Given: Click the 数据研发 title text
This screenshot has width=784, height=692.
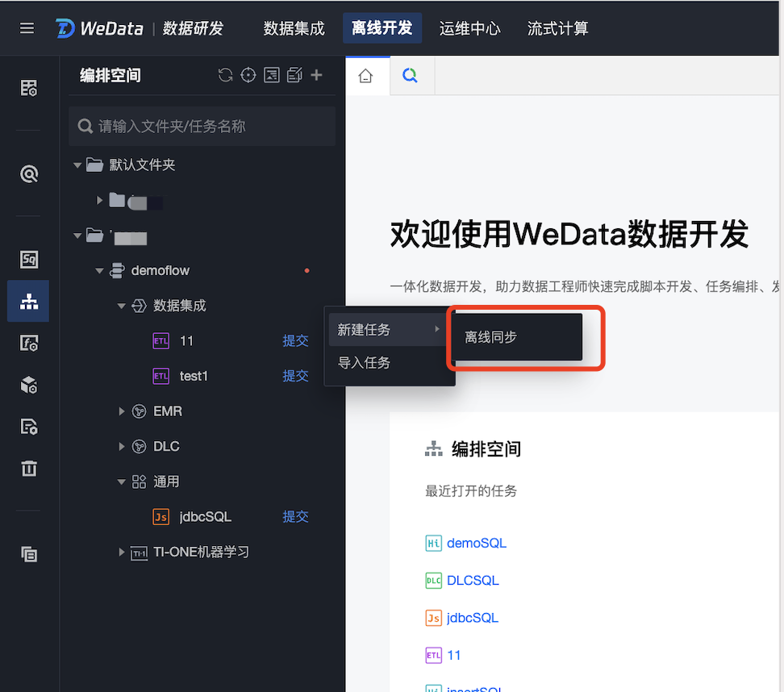Looking at the screenshot, I should (193, 28).
